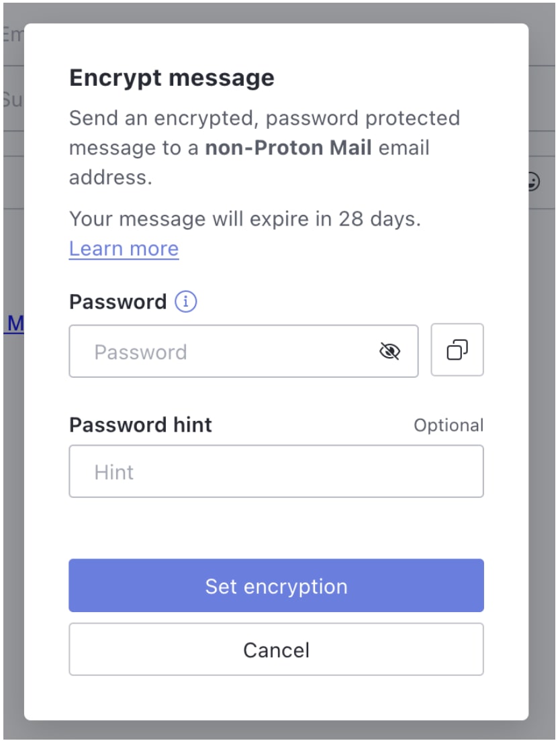Select the Password hint label
560x745 pixels.
pos(141,425)
